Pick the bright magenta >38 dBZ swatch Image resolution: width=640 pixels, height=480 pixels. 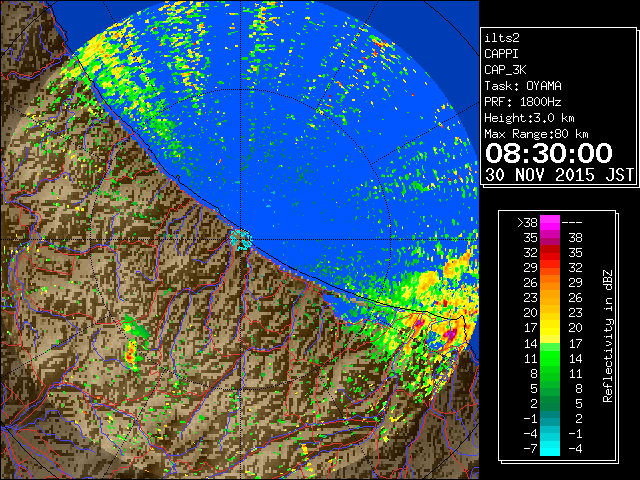[550, 223]
